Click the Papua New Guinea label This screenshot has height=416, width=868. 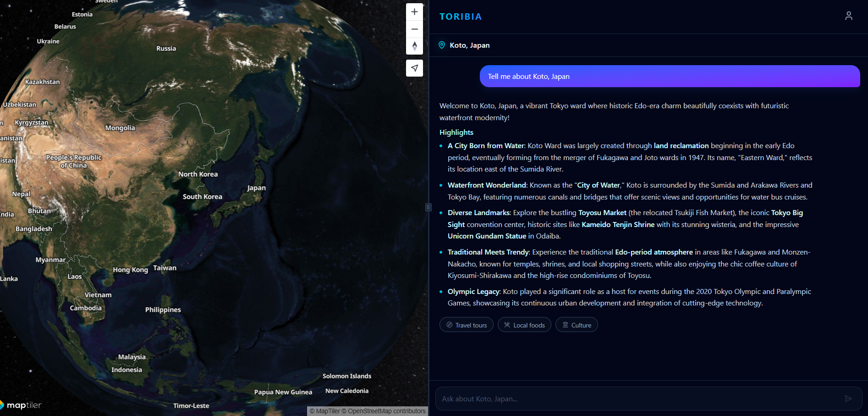coord(283,392)
